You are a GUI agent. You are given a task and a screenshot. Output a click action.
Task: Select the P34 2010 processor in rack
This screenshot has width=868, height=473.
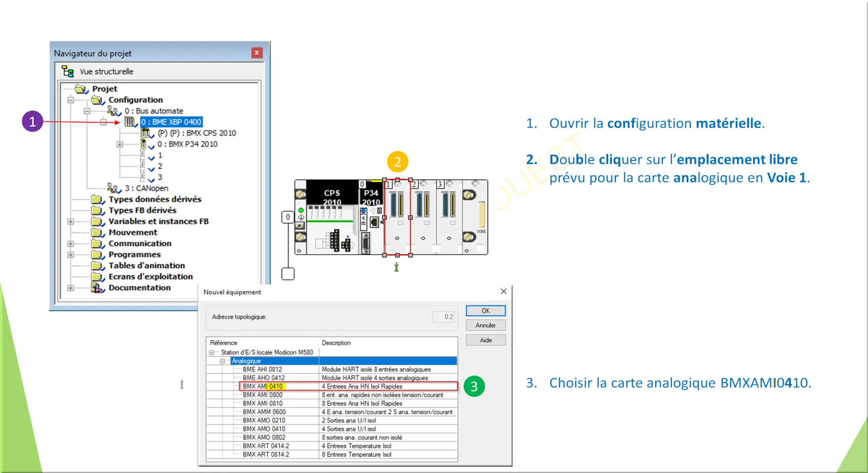pyautogui.click(x=371, y=217)
